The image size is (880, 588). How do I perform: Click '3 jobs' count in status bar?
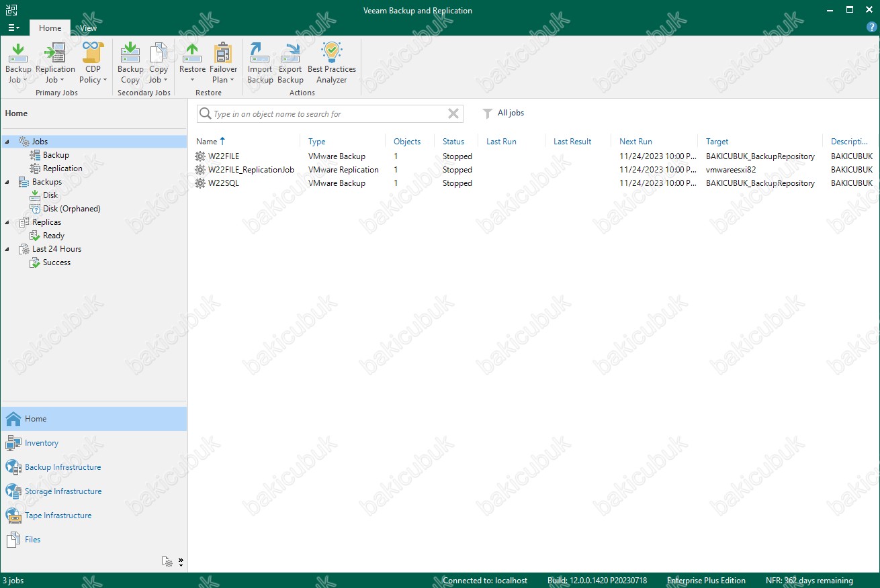[x=13, y=581]
